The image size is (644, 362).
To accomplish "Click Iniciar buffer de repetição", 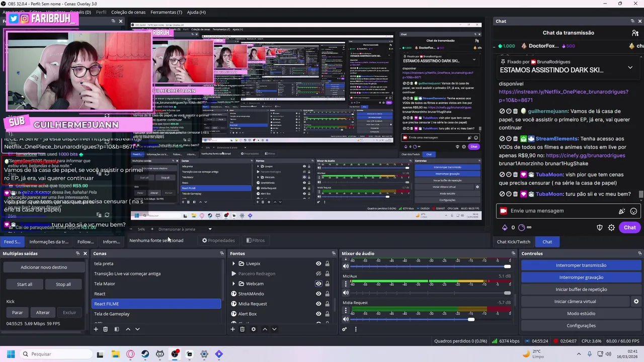I will point(581,290).
